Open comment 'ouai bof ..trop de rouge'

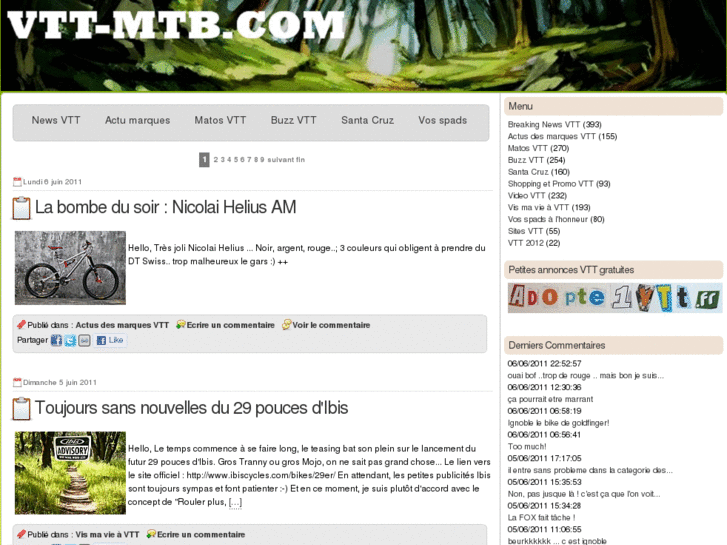(x=586, y=375)
